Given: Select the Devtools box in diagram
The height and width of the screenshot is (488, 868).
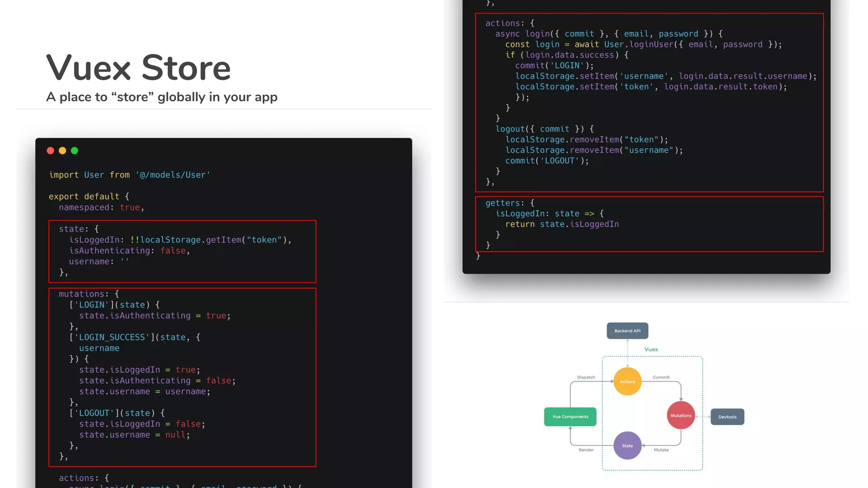Looking at the screenshot, I should (x=727, y=417).
